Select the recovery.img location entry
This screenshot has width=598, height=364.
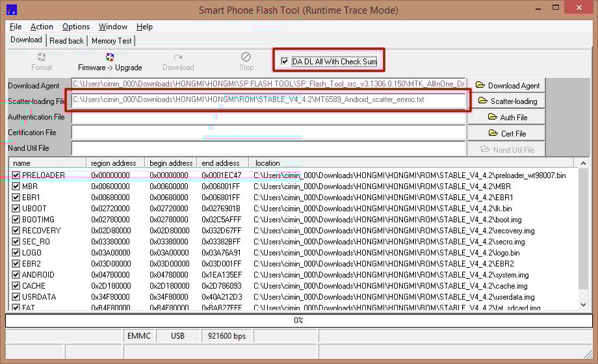point(394,231)
